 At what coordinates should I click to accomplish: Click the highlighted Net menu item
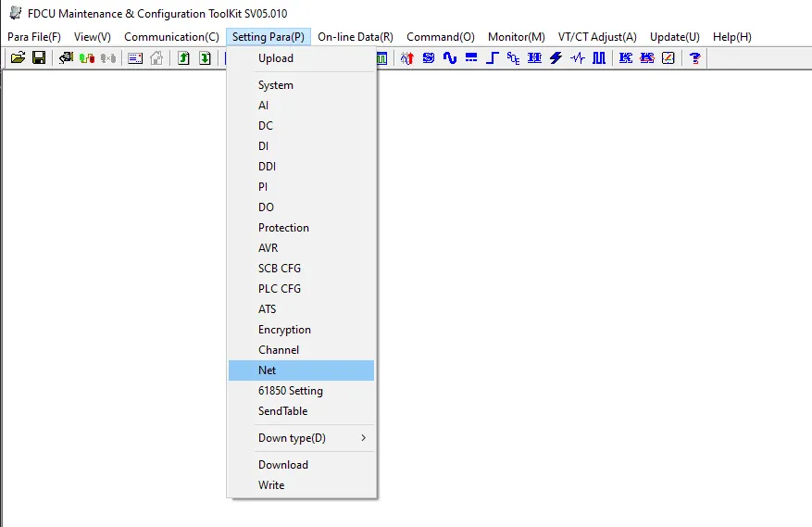coord(302,370)
